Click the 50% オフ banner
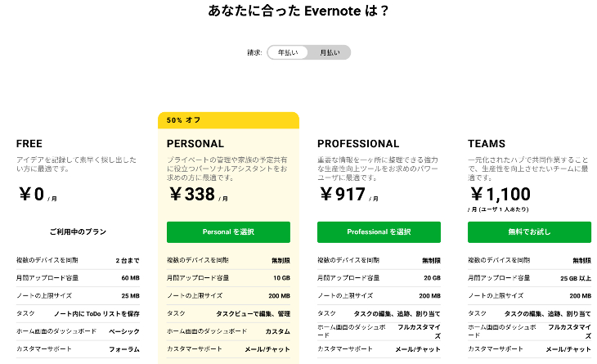The image size is (597, 364). (x=228, y=120)
